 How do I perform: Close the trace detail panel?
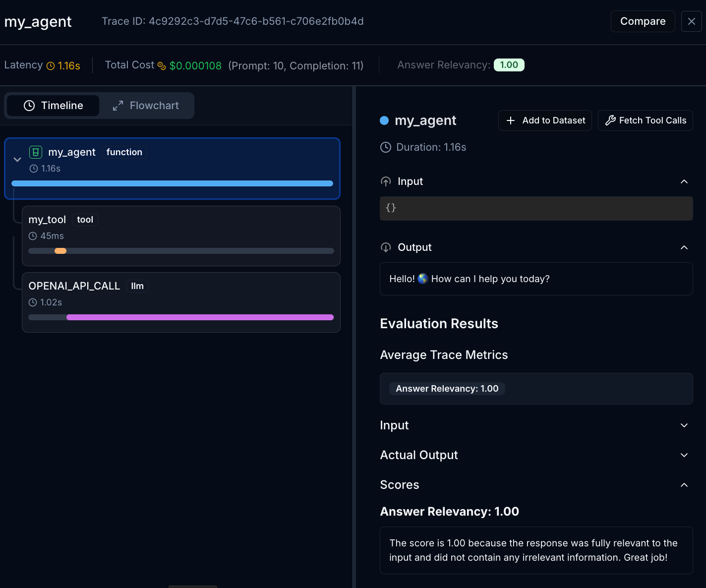tap(692, 21)
